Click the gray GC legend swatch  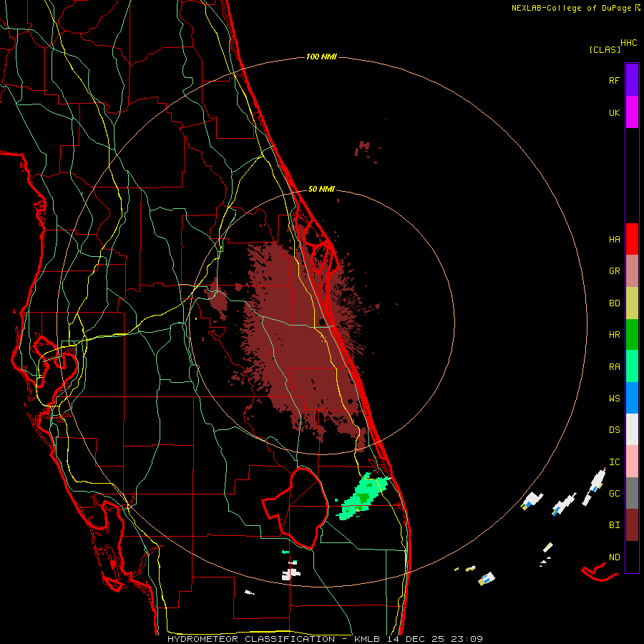(632, 493)
